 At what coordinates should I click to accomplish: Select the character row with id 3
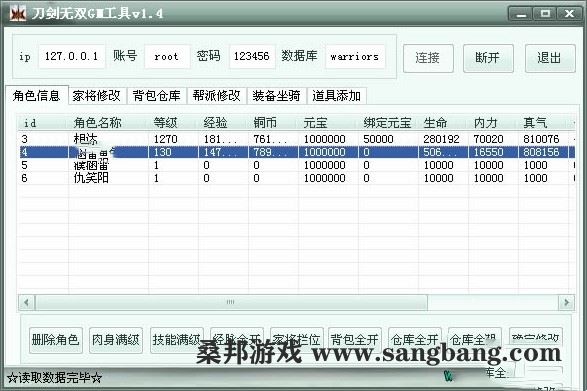(296, 139)
